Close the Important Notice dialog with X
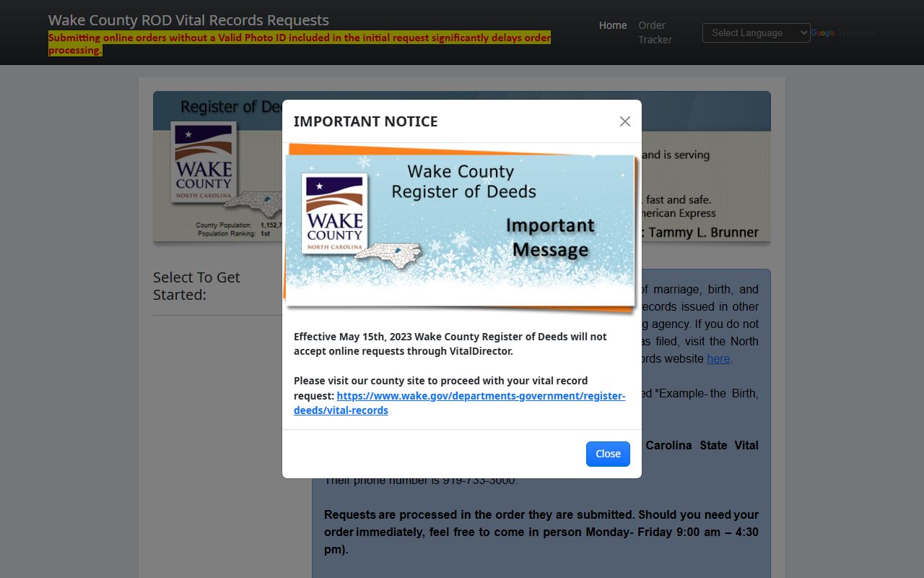Screen dimensions: 924x578 click(625, 121)
